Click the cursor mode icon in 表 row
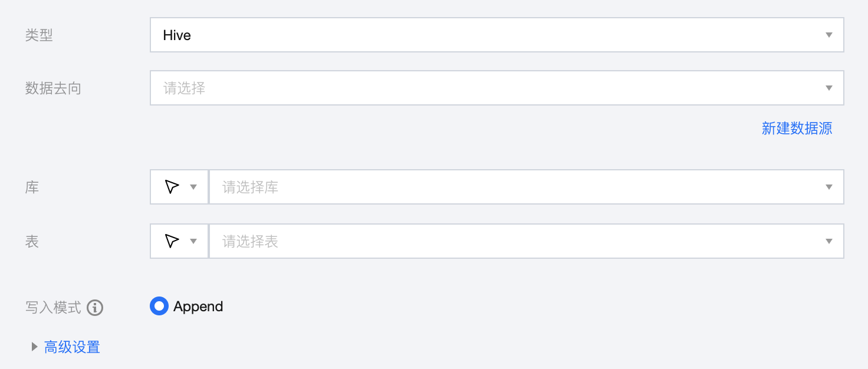This screenshot has height=369, width=868. [172, 241]
